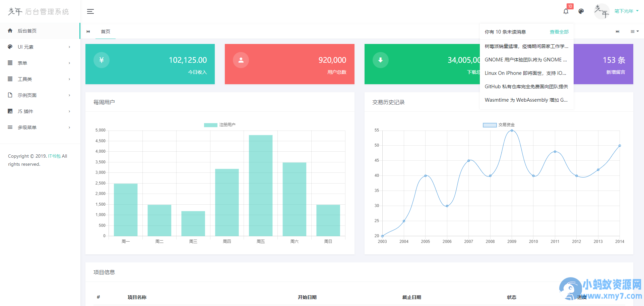The height and width of the screenshot is (306, 644).
Task: Open the GitHub 私有仓库 notification
Action: point(526,87)
